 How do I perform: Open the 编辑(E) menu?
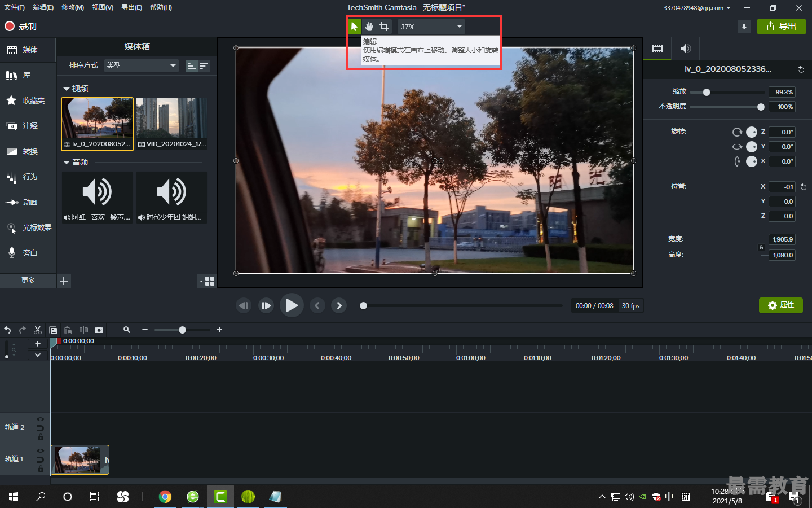[43, 7]
